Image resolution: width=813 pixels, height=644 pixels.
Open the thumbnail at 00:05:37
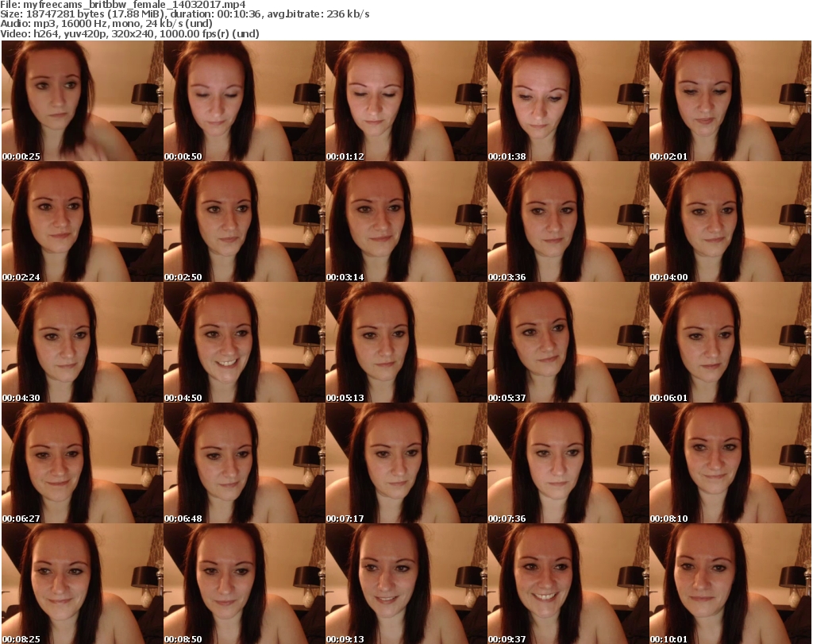(568, 343)
